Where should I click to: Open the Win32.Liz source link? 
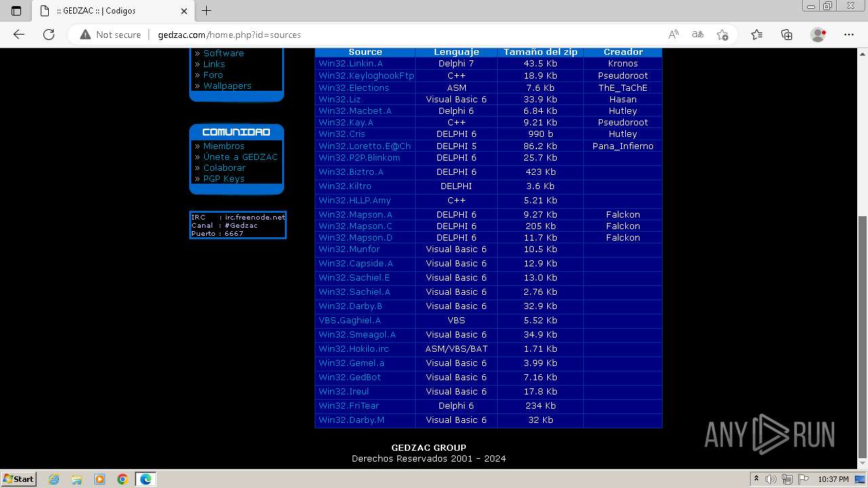(340, 99)
